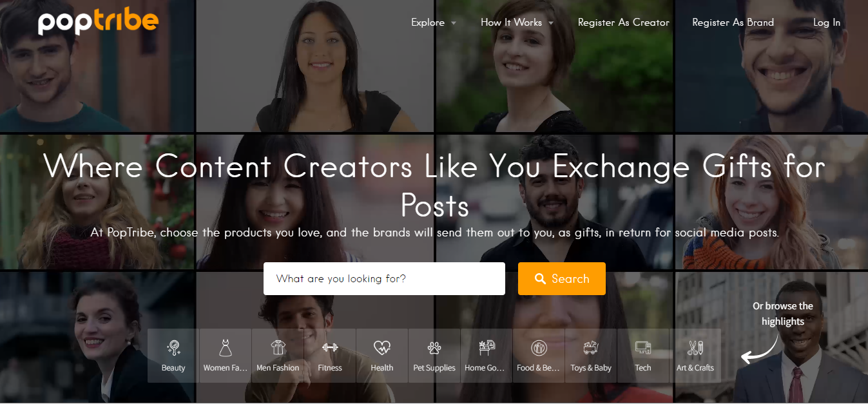Viewport: 868px width, 404px height.
Task: Open the Register As Creator page
Action: click(x=624, y=23)
